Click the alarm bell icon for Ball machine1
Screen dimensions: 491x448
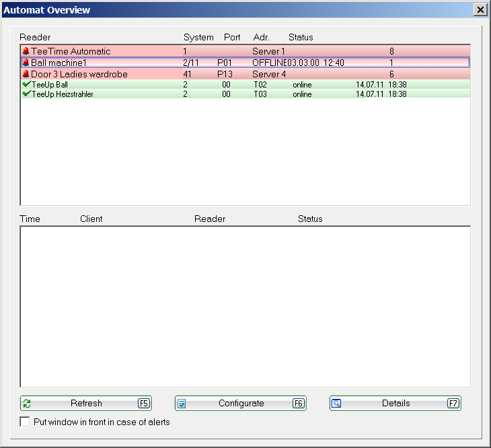(26, 63)
